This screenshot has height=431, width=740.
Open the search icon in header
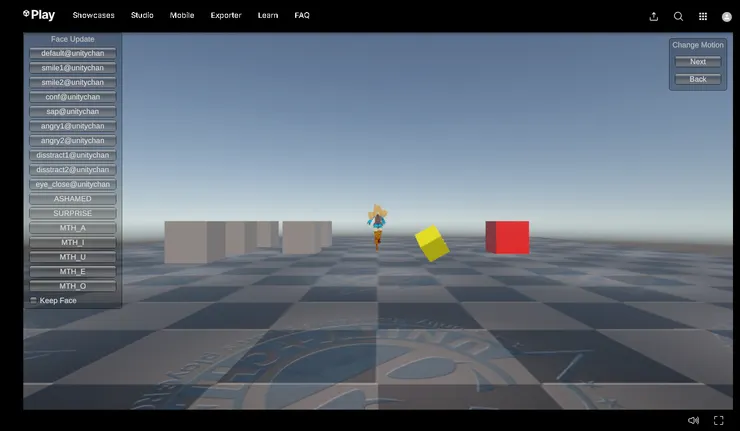click(678, 17)
